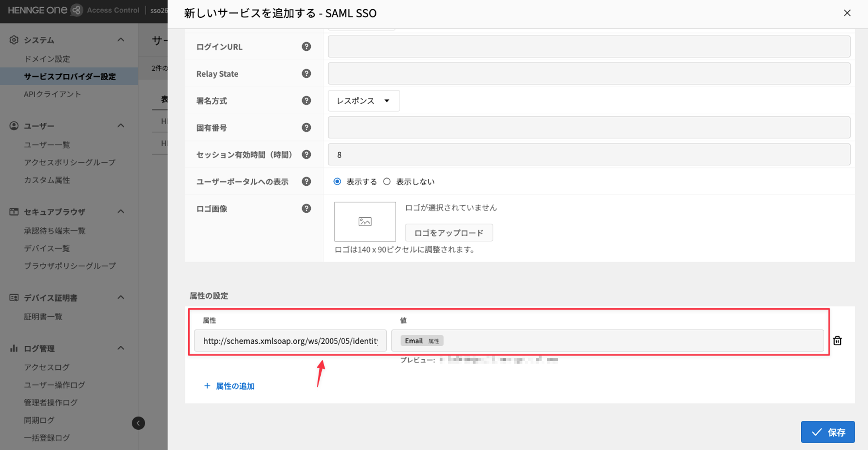Select 表示しない radio button
This screenshot has height=450, width=868.
pos(387,181)
